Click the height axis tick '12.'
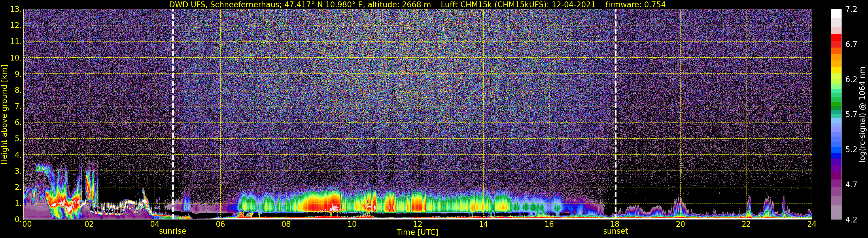Viewport: 868px width, 238px height. pyautogui.click(x=16, y=26)
